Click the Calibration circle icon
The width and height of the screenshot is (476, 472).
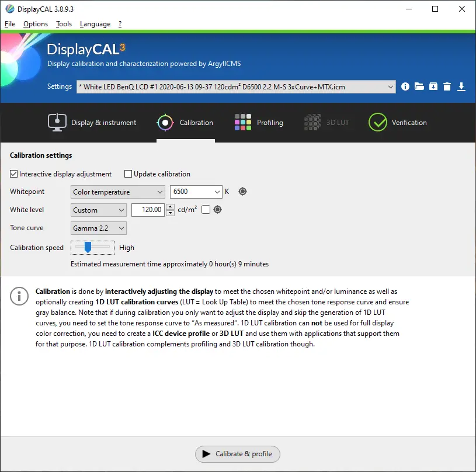(x=165, y=123)
